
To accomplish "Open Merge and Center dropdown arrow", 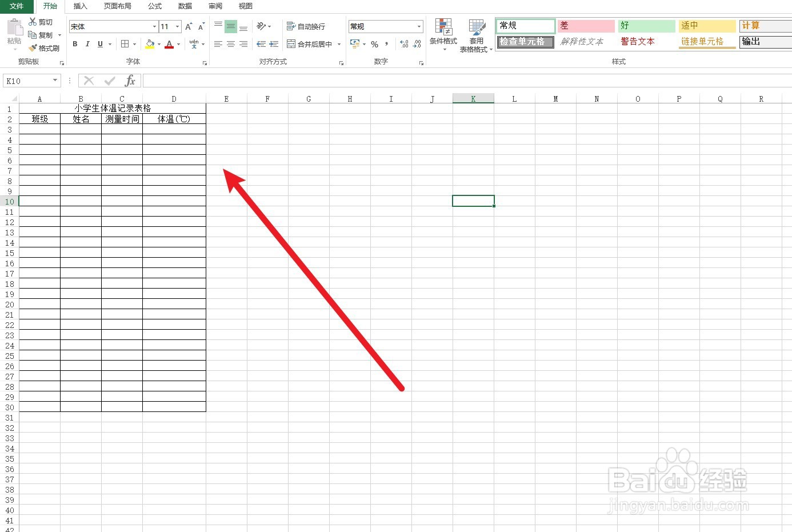I will pos(339,44).
